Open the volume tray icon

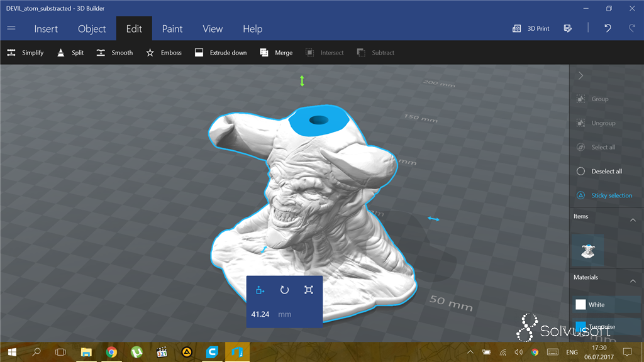click(x=519, y=352)
